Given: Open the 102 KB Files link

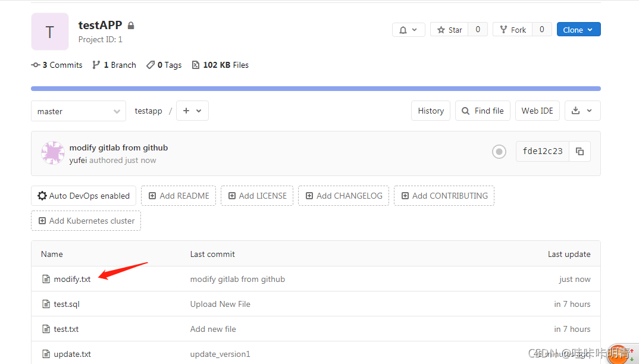Looking at the screenshot, I should click(220, 65).
